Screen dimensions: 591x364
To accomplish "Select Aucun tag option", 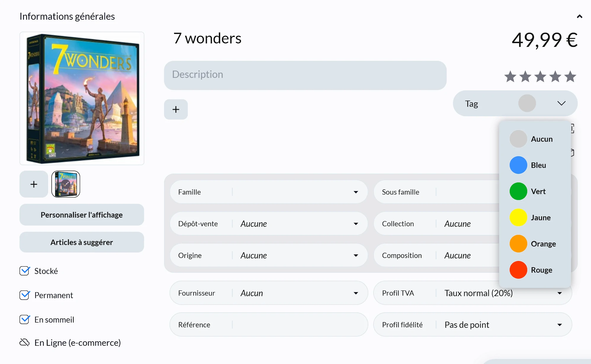I will pyautogui.click(x=535, y=139).
